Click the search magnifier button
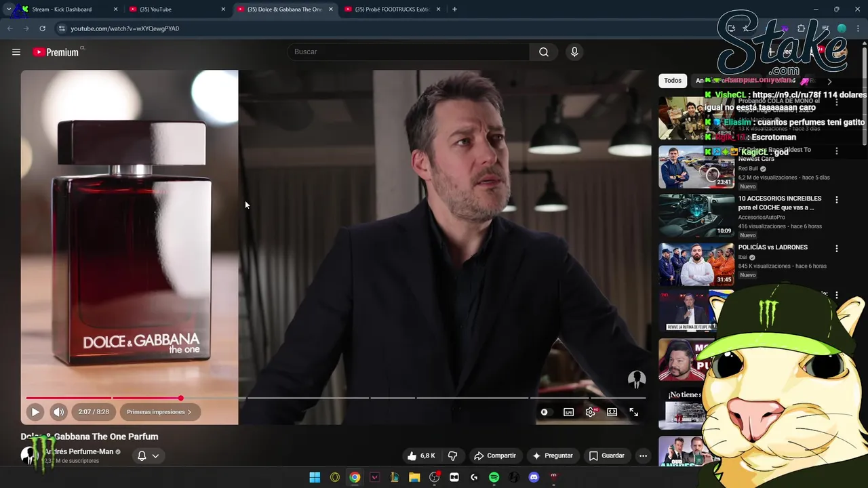Viewport: 868px width, 488px height. 544,52
